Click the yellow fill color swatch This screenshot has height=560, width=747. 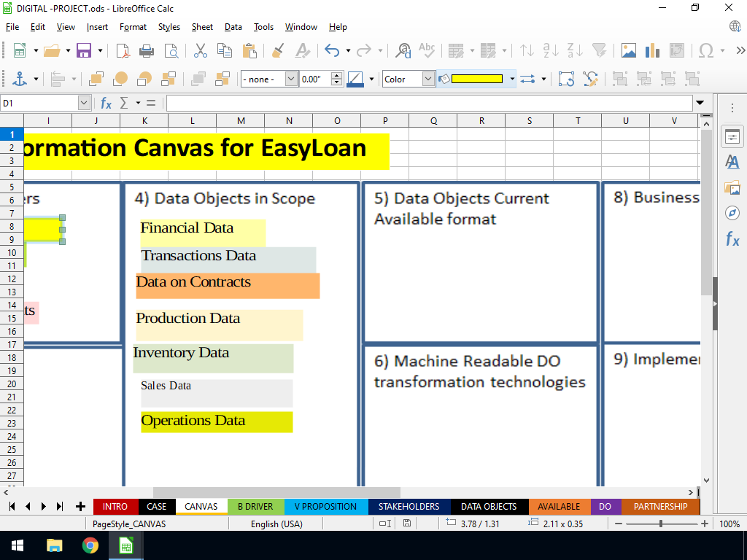pos(476,79)
